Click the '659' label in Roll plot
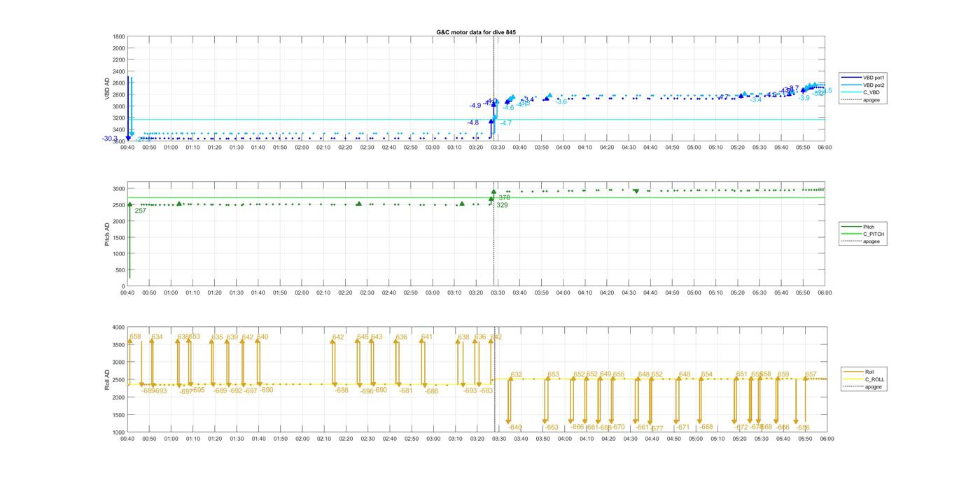This screenshot has height=485, width=980. coord(783,374)
